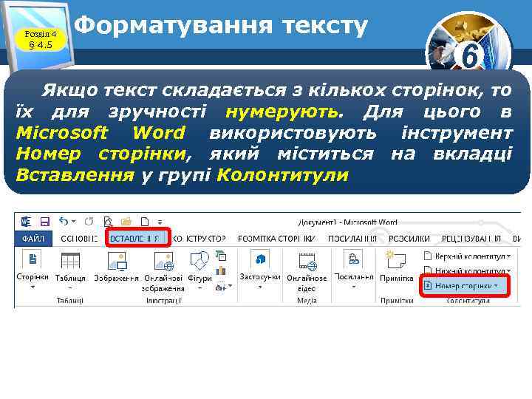
Task: Click the slide title Форматування тексту
Action: coord(221,25)
